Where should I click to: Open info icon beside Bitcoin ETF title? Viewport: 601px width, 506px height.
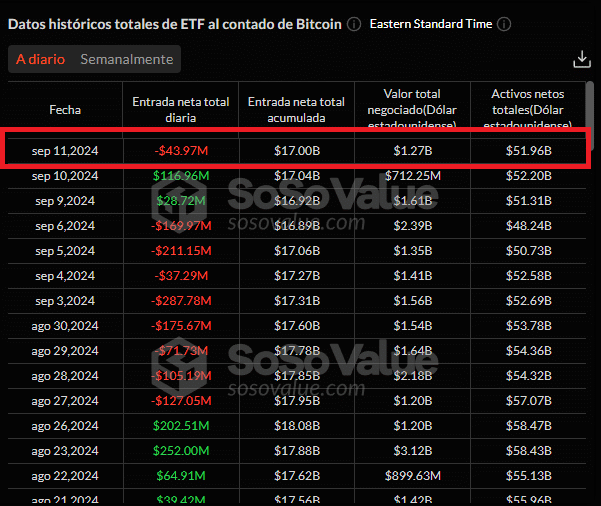(354, 24)
